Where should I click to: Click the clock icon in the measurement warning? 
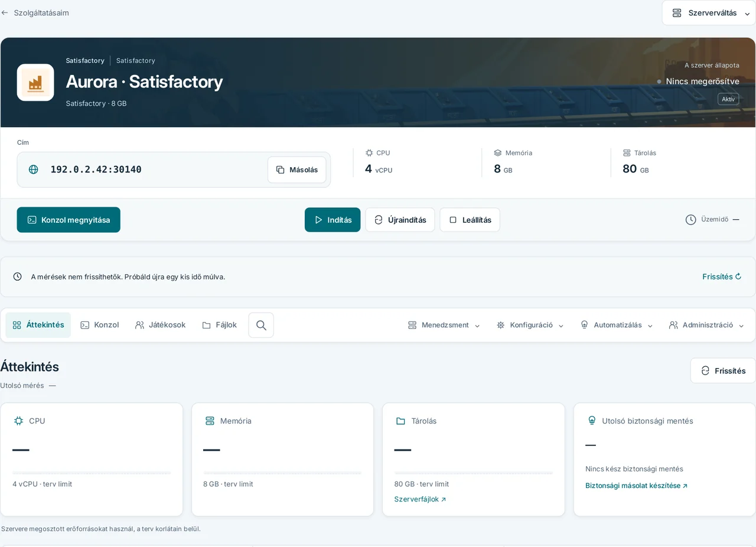point(18,276)
